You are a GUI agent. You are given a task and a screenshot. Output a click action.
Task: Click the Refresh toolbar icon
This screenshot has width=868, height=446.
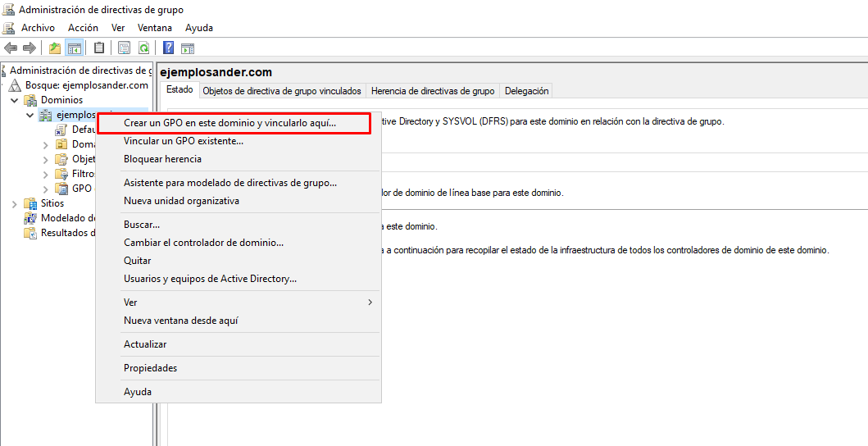144,48
